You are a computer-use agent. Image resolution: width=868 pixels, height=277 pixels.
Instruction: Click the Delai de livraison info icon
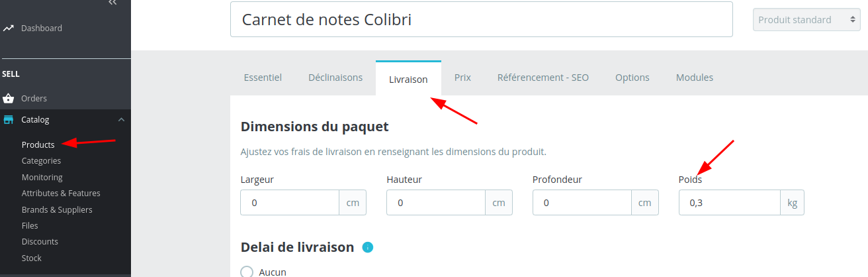coord(368,247)
